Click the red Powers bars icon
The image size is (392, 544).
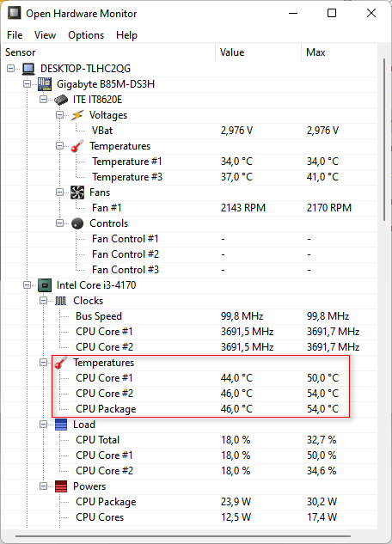(61, 486)
